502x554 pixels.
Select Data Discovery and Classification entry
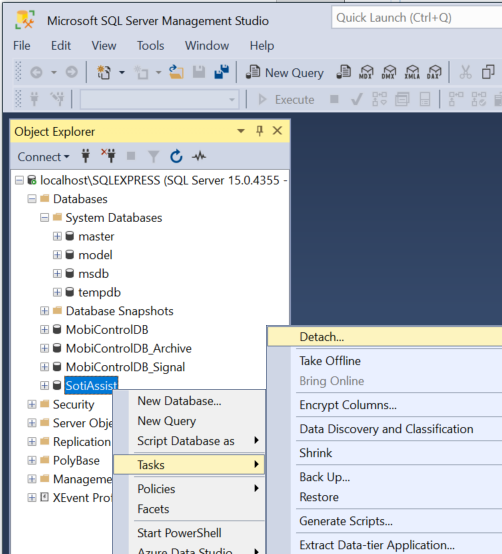click(x=385, y=429)
